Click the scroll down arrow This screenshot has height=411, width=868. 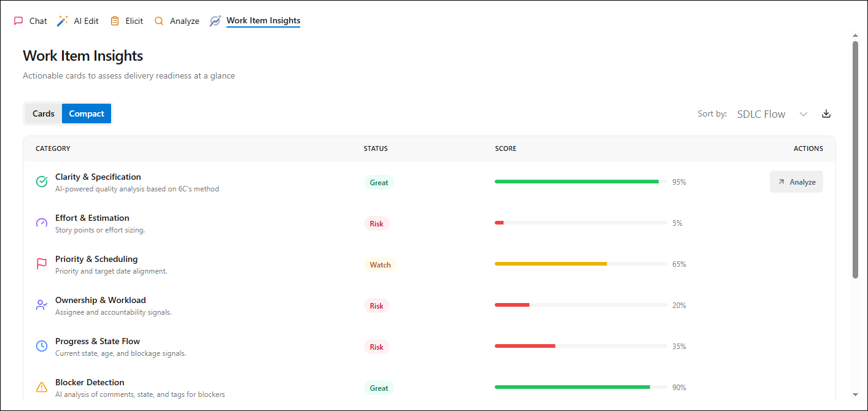[x=856, y=394]
